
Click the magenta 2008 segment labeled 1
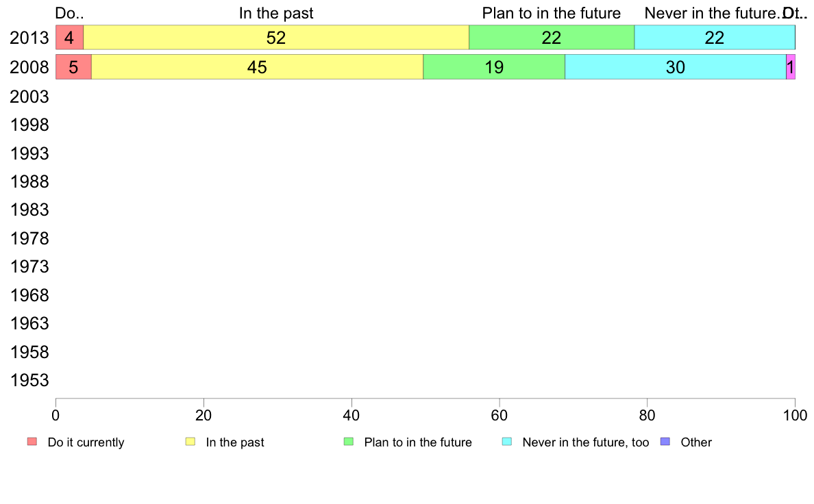pyautogui.click(x=791, y=67)
